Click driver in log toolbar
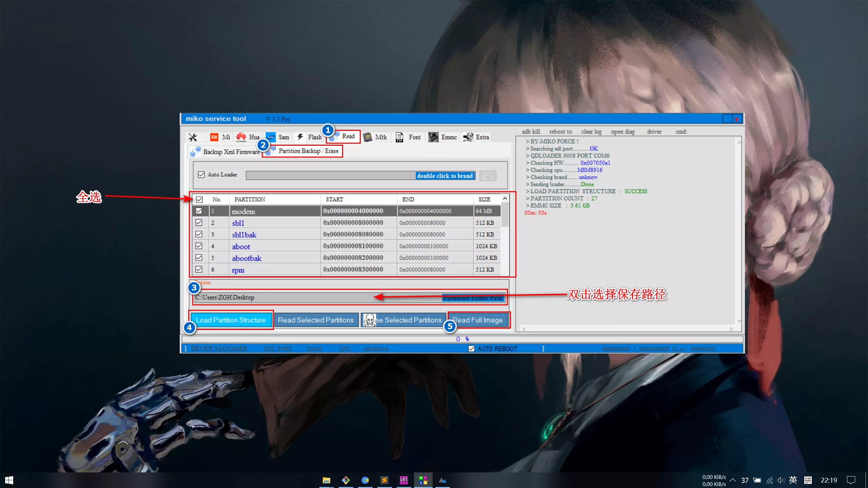The image size is (868, 488). coord(654,132)
